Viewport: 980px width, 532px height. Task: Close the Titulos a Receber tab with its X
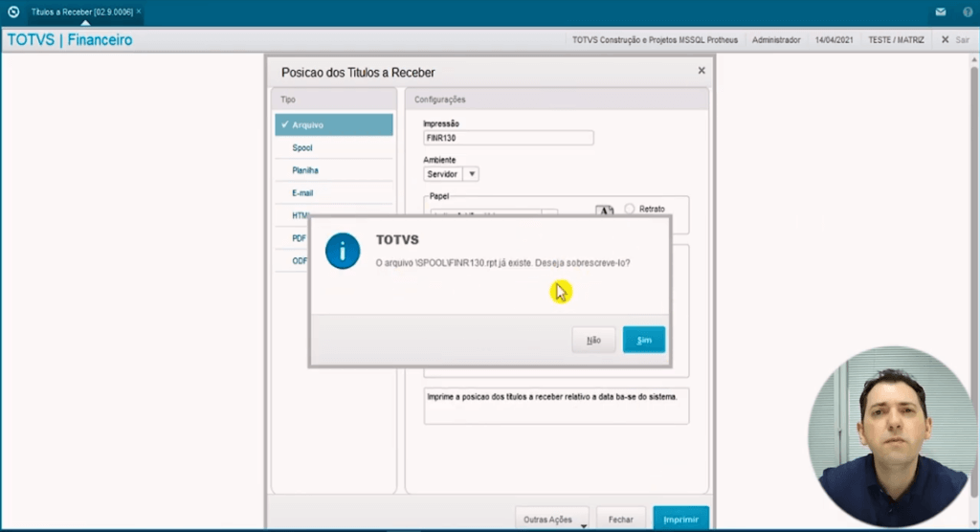click(139, 11)
